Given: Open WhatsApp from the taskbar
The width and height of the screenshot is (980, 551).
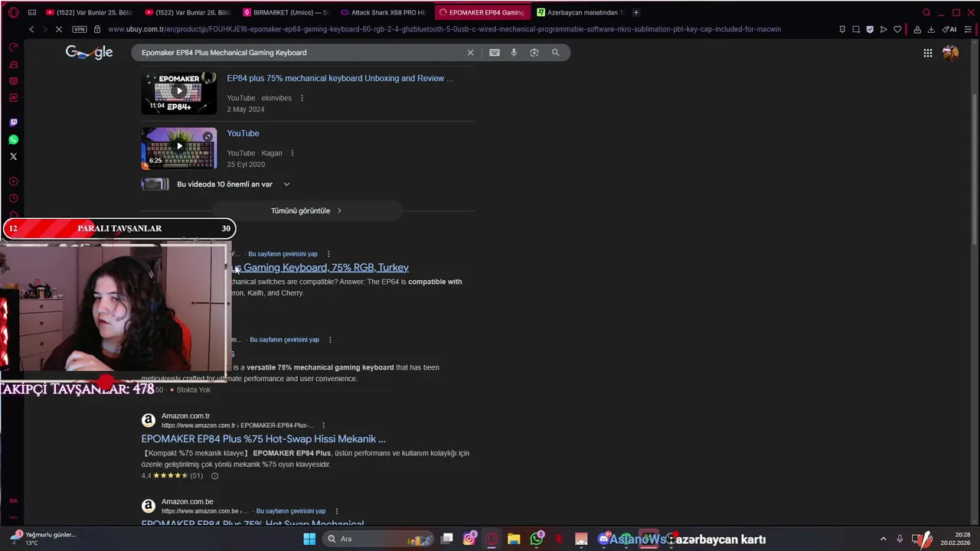Looking at the screenshot, I should [x=537, y=539].
